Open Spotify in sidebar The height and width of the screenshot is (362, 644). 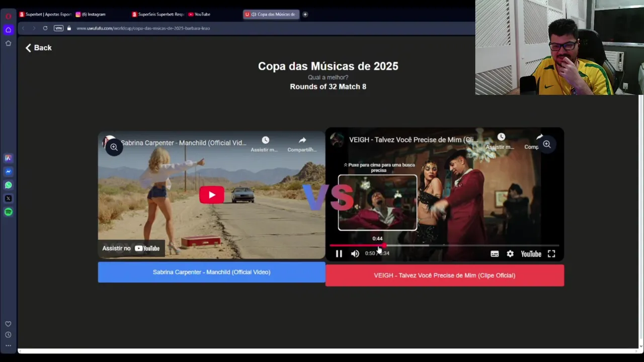[8, 212]
